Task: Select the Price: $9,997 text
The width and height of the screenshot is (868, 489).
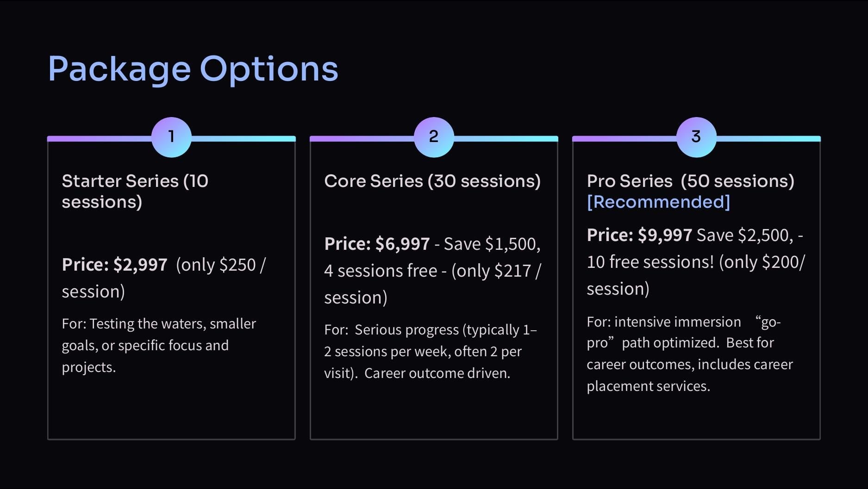Action: click(x=639, y=235)
